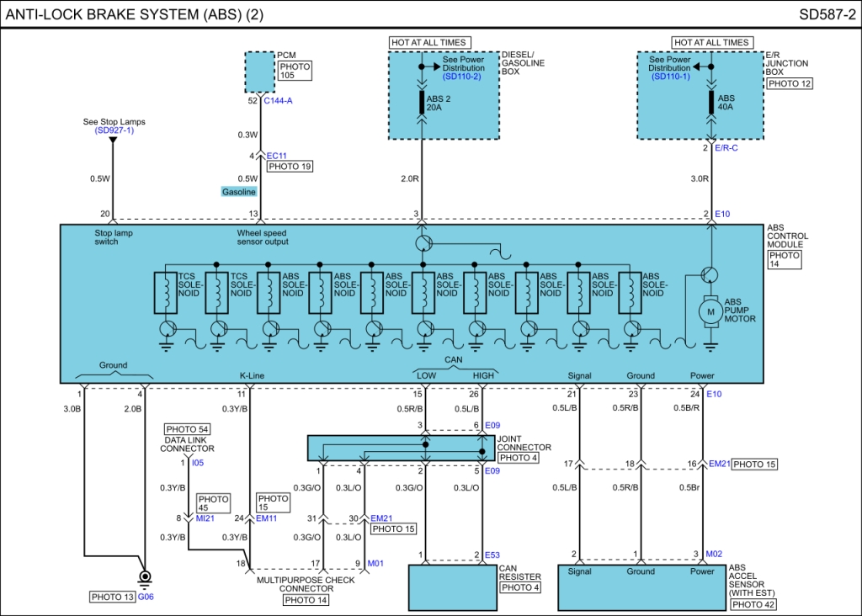This screenshot has width=862, height=616.
Task: Select the ABS 2 20A fuse symbol
Action: (421, 103)
